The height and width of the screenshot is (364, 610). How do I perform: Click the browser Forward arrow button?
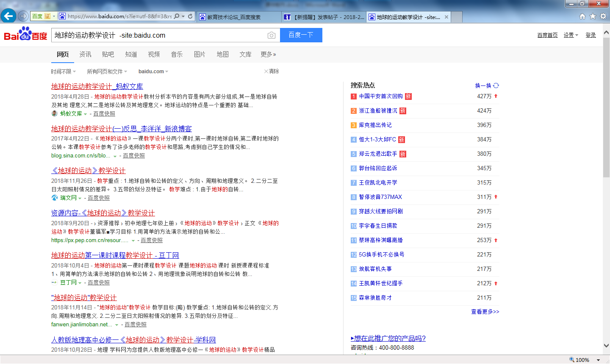tap(23, 16)
